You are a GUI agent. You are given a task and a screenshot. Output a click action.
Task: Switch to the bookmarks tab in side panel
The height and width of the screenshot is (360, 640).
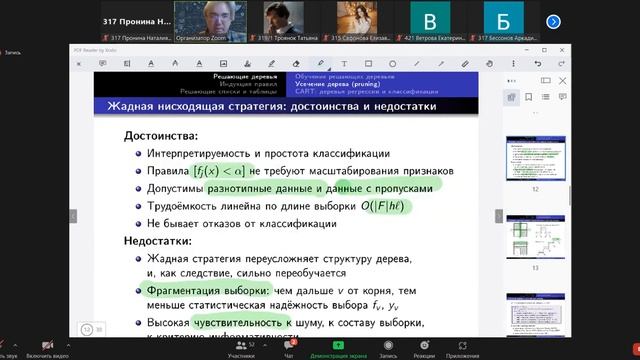pos(529,97)
